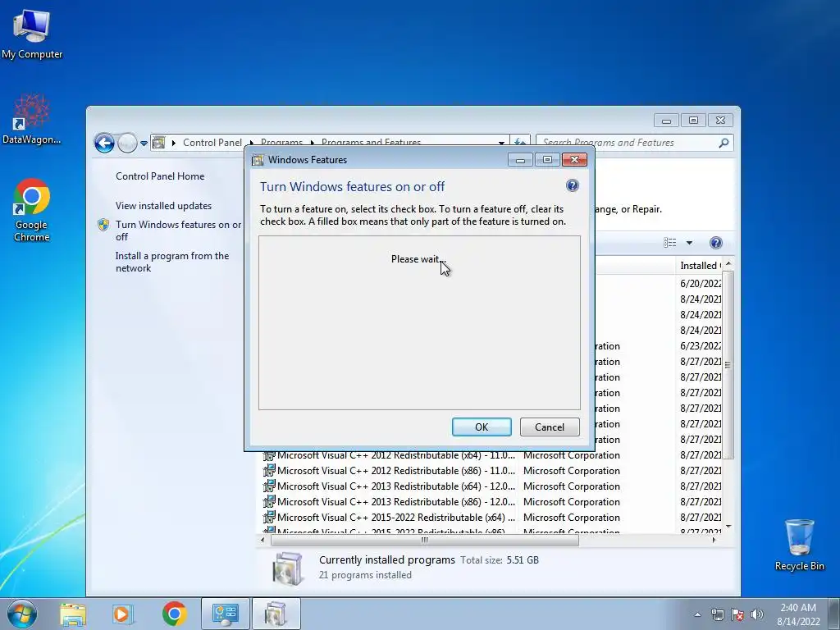Open Control Panel Home link

click(160, 176)
